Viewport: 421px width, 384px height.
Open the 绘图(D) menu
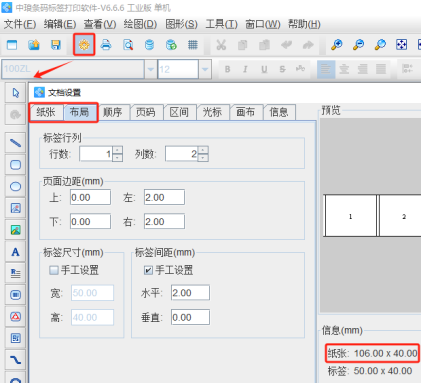(x=140, y=24)
